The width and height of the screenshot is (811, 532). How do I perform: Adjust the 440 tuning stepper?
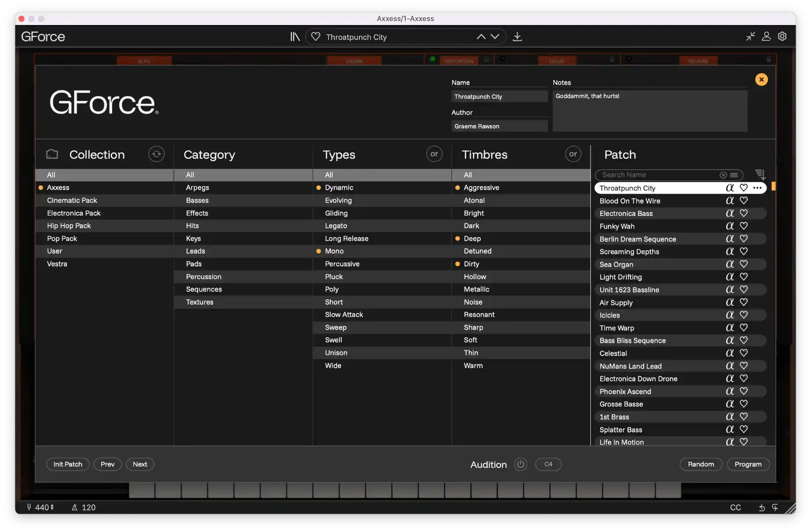(x=52, y=507)
